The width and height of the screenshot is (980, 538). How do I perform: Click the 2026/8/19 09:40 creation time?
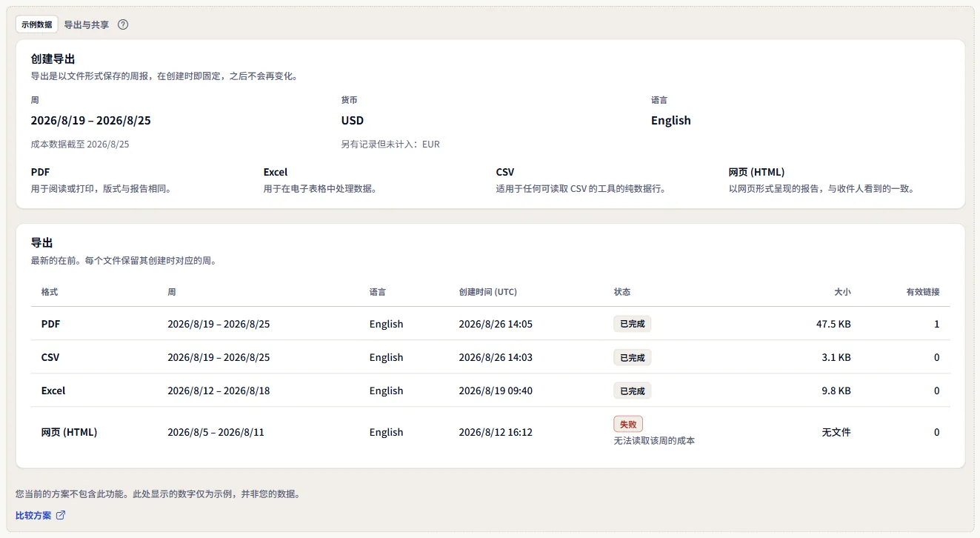496,391
